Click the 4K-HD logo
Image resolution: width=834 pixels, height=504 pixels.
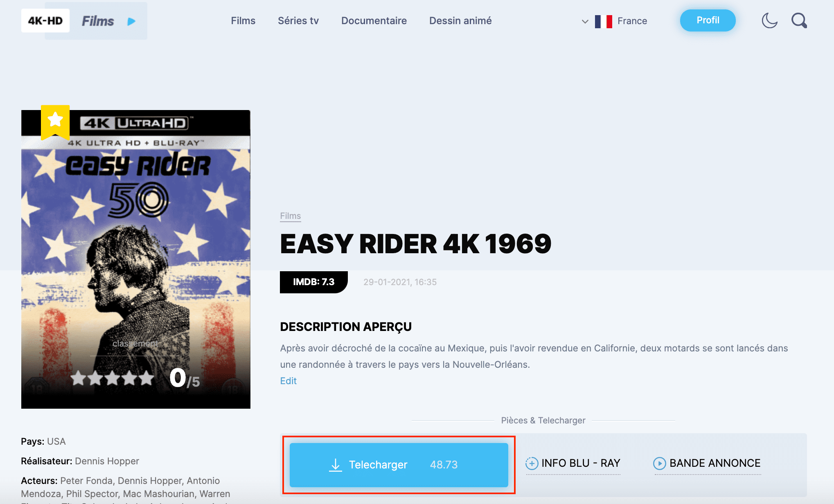point(45,20)
